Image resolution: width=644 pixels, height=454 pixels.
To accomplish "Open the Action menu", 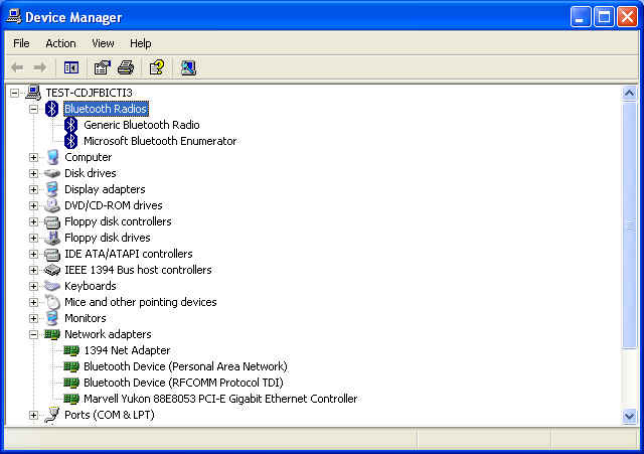I will click(60, 43).
